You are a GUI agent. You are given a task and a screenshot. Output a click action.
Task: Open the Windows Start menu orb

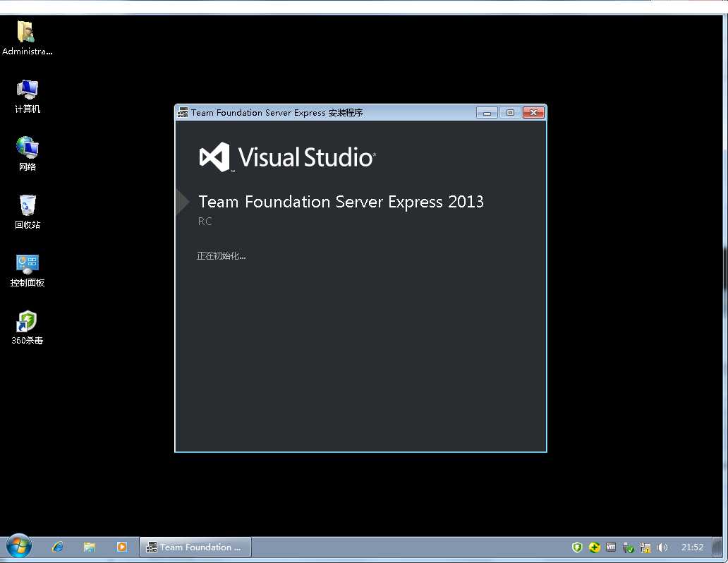19,547
